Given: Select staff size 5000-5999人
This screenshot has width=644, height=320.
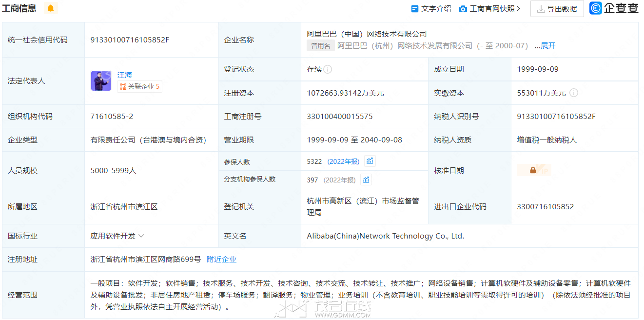Looking at the screenshot, I should [x=113, y=171].
